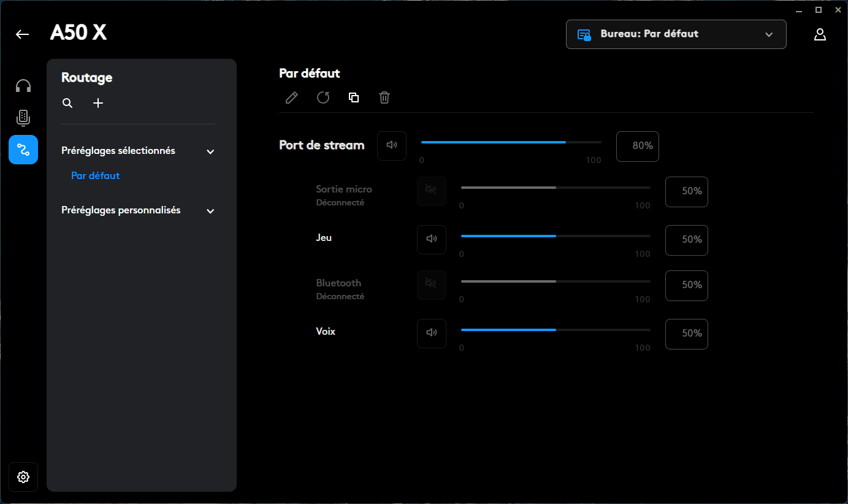Click the Bluetooth 50% value field
The width and height of the screenshot is (848, 504).
pos(687,285)
